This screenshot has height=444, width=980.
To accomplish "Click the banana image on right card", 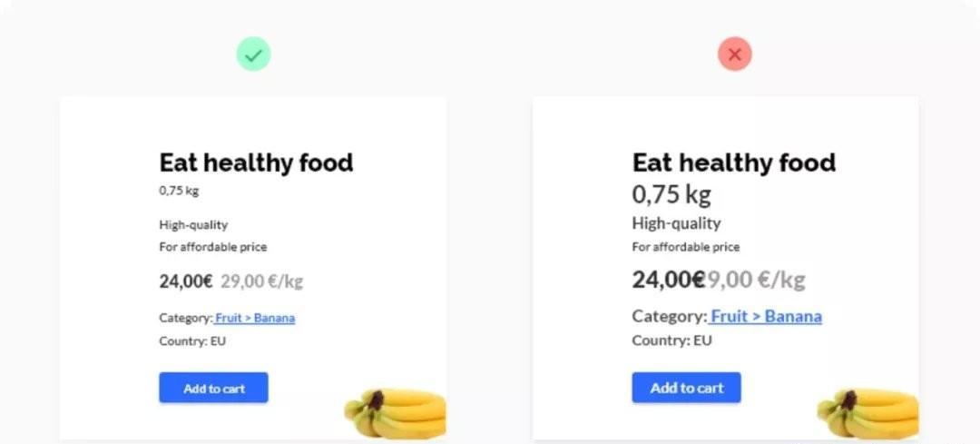I will (868, 413).
